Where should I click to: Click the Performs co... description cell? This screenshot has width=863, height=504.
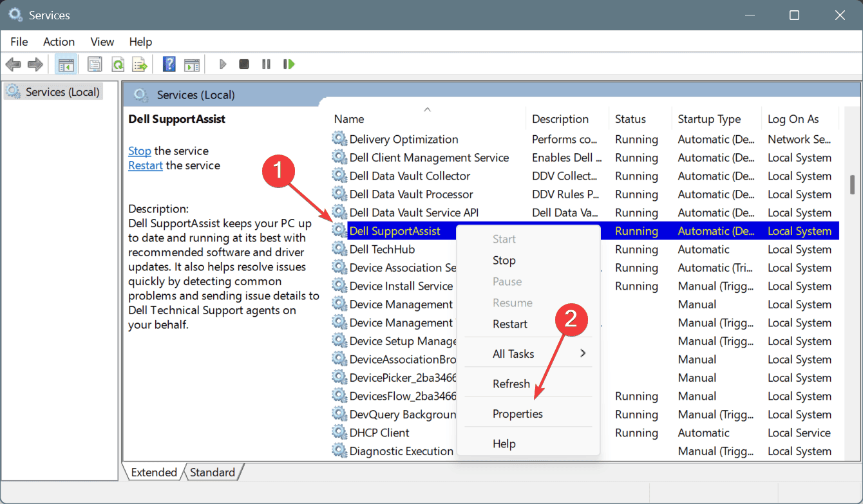click(564, 139)
